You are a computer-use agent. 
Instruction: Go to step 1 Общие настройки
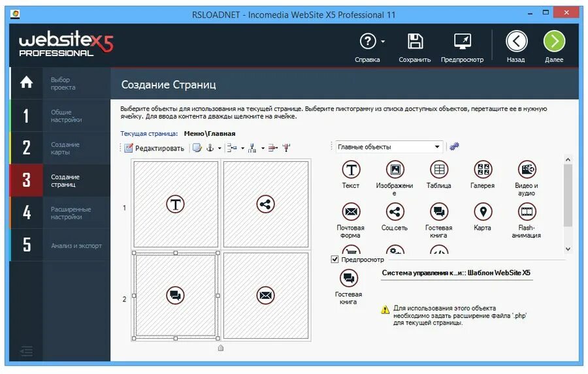pyautogui.click(x=60, y=116)
